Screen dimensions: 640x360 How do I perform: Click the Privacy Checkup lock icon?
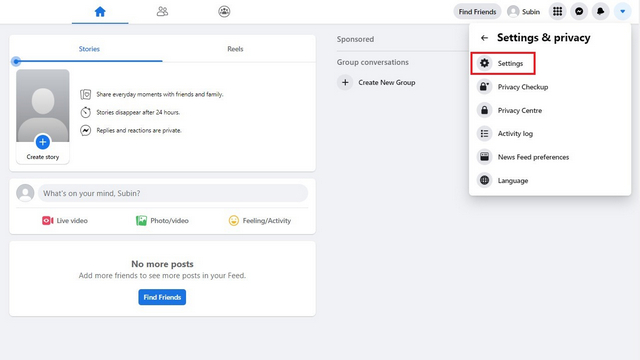[484, 87]
